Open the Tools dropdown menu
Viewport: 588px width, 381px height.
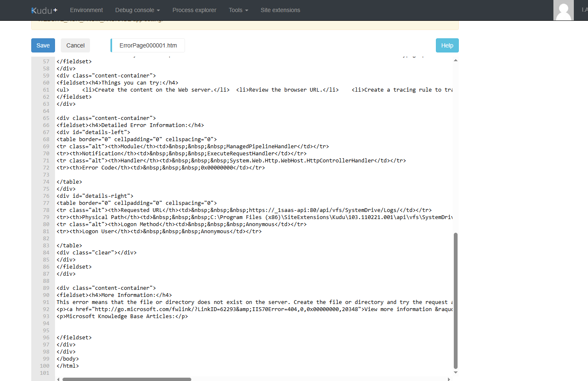tap(238, 10)
